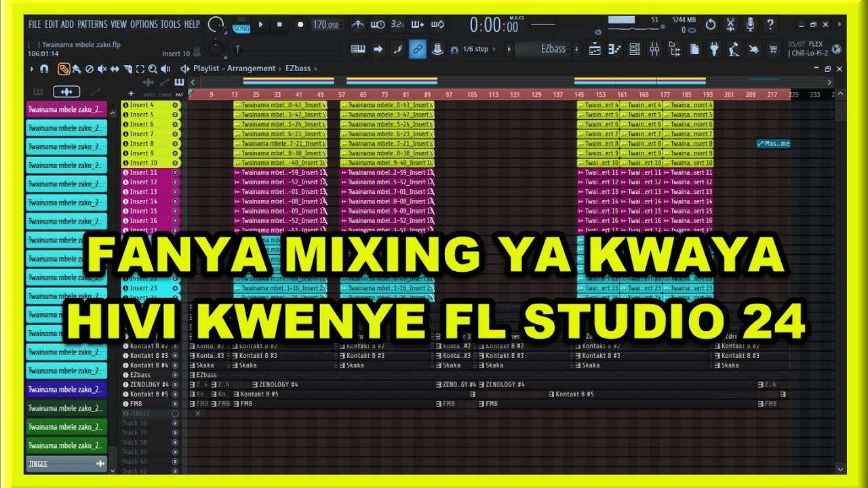Toggle the recording countdown 3.2.1 icon
This screenshot has width=868, height=488.
pyautogui.click(x=397, y=24)
